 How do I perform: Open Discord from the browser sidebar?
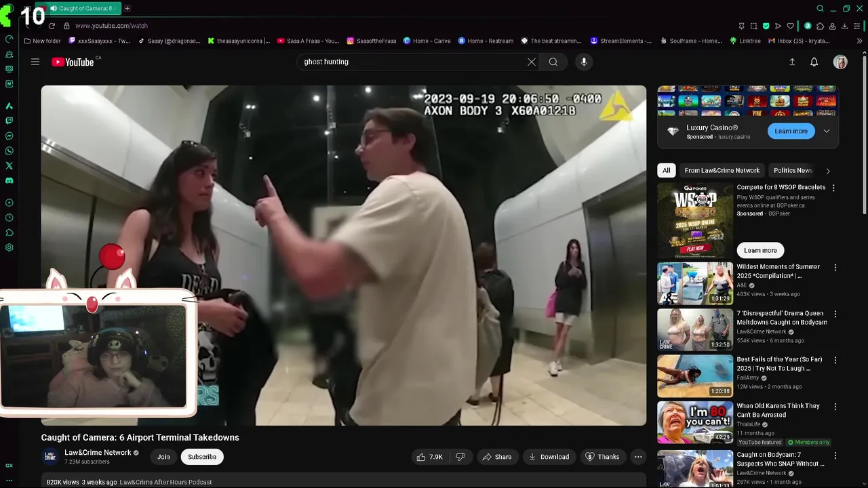9,180
